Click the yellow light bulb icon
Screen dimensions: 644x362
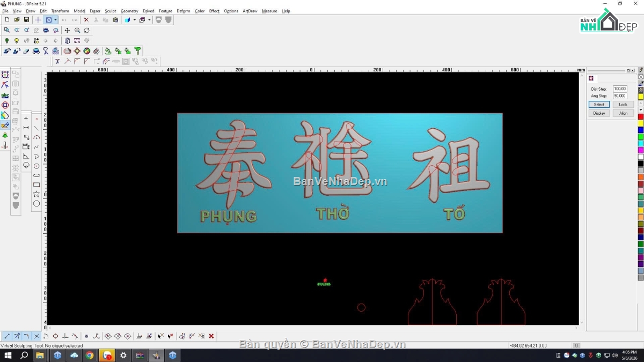coord(17,41)
